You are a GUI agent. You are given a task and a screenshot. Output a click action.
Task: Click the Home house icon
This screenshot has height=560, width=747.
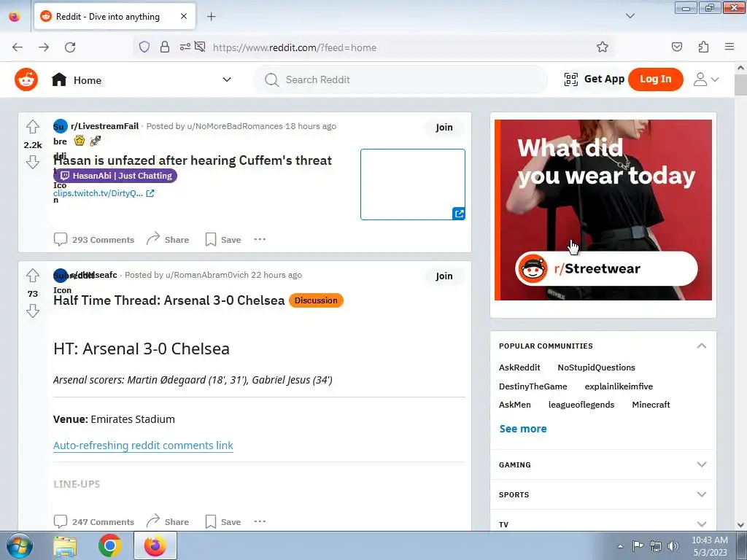click(59, 79)
